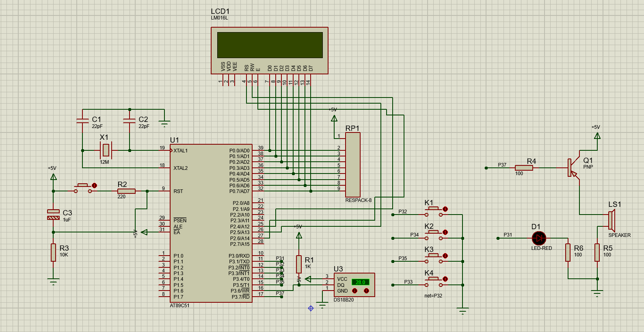Click the P31 wire label near D1
This screenshot has height=332, width=644.
(x=508, y=235)
